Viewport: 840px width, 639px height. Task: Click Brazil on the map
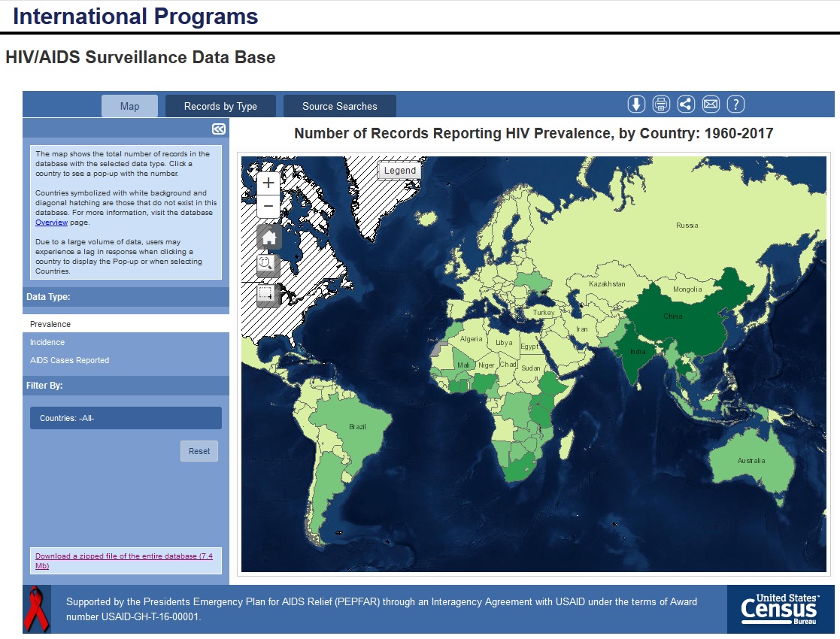[x=357, y=427]
